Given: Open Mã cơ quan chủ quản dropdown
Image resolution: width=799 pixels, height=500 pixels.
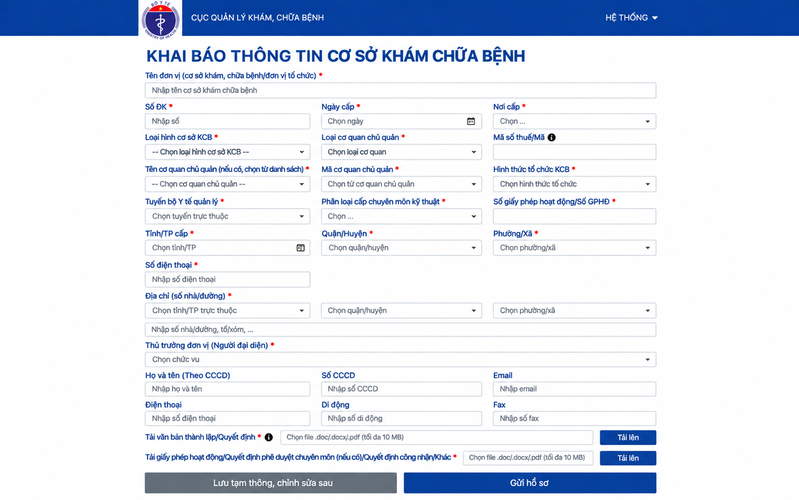Looking at the screenshot, I should [x=402, y=184].
